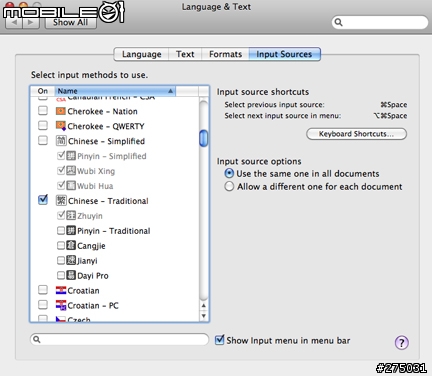The width and height of the screenshot is (432, 376).
Task: Click the Show All button
Action: [71, 22]
